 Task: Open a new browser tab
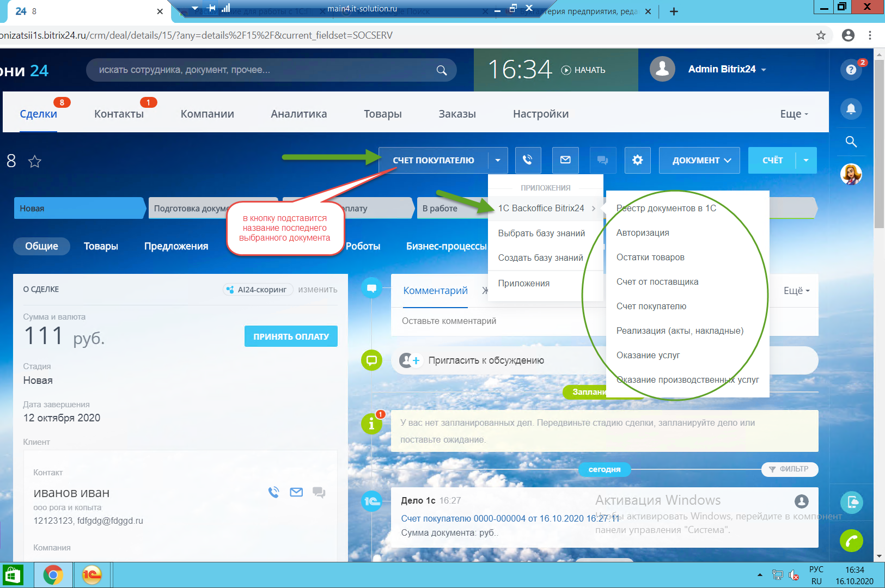click(x=674, y=11)
